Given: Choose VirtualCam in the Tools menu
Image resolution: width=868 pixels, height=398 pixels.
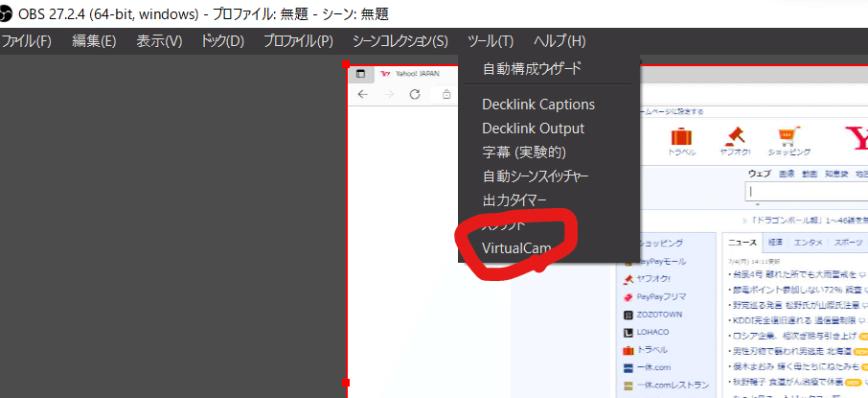Looking at the screenshot, I should tap(516, 248).
